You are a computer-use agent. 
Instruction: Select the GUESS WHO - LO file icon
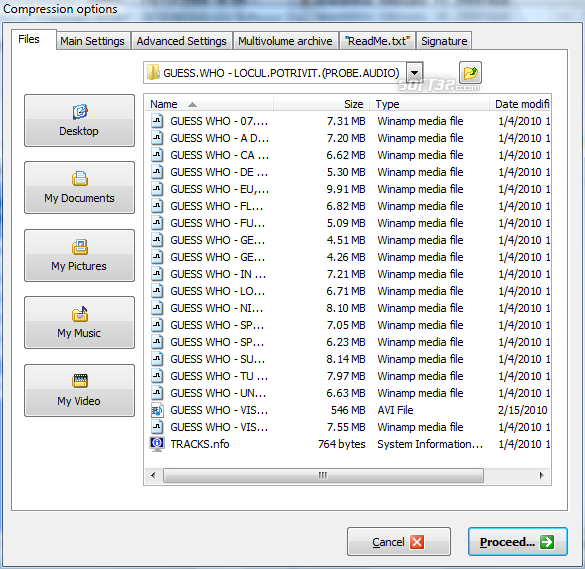click(157, 291)
